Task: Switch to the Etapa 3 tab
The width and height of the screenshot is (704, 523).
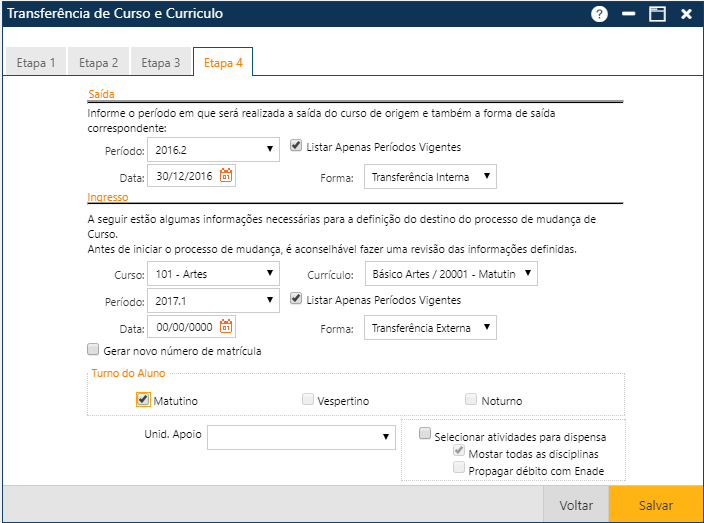Action: click(x=161, y=62)
